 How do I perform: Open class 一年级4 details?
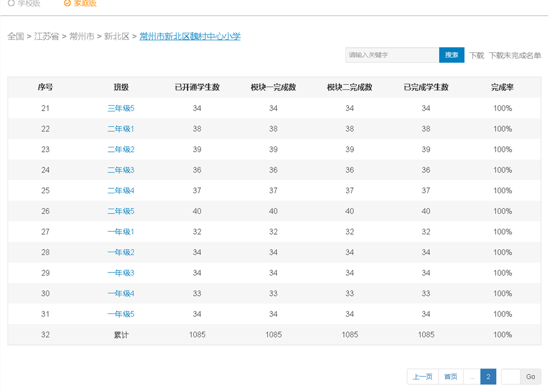coord(121,294)
